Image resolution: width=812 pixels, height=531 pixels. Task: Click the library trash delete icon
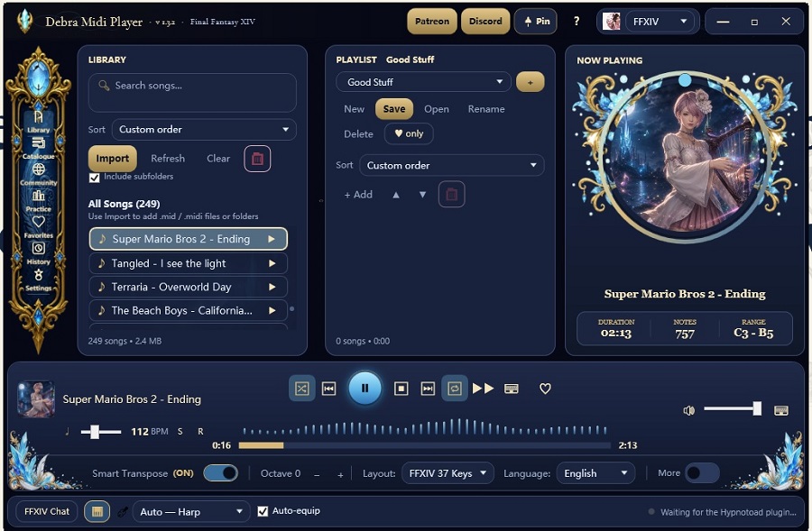pyautogui.click(x=257, y=159)
